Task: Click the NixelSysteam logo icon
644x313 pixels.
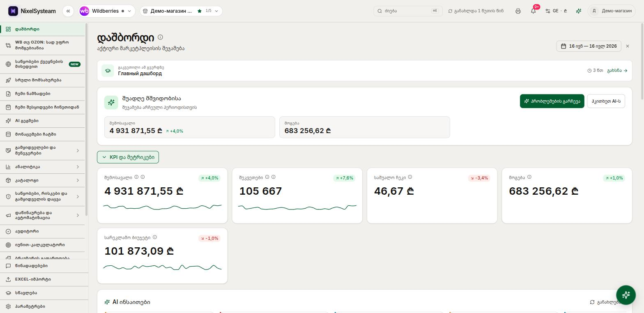Action: (x=13, y=11)
